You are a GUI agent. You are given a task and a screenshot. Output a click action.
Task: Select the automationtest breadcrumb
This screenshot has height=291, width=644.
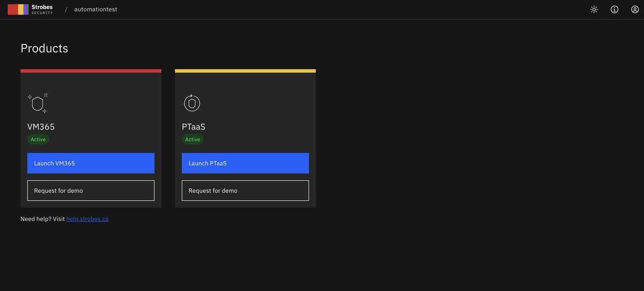point(96,9)
